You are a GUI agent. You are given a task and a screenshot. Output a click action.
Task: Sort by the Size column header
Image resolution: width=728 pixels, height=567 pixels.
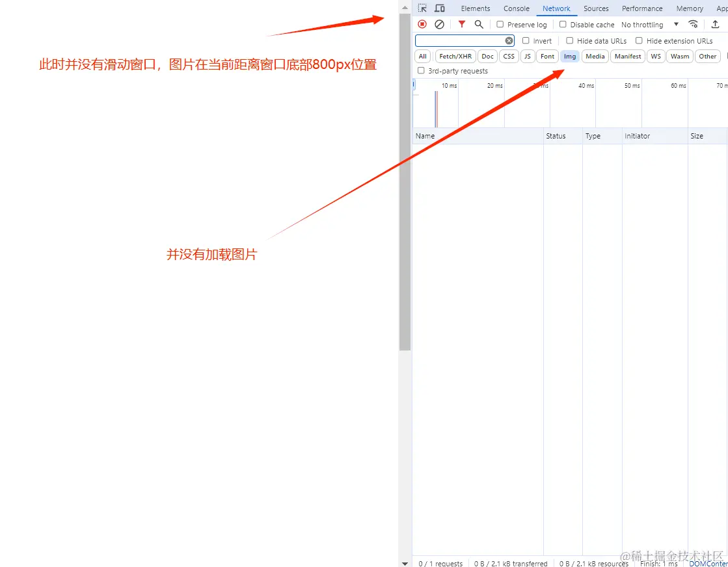708,136
